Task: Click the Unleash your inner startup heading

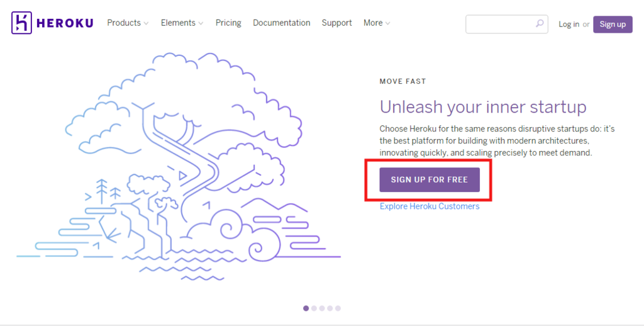Action: point(483,107)
